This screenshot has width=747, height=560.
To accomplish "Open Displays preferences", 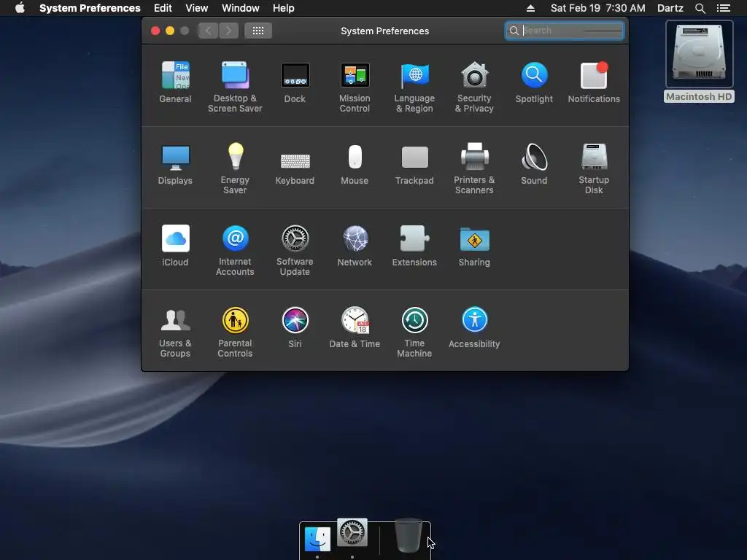I will (x=175, y=164).
